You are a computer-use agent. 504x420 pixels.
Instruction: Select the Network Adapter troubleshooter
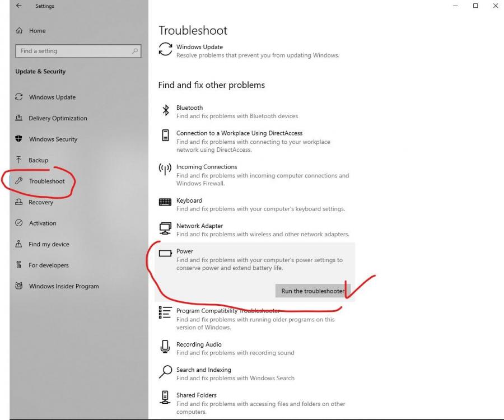[x=199, y=226]
